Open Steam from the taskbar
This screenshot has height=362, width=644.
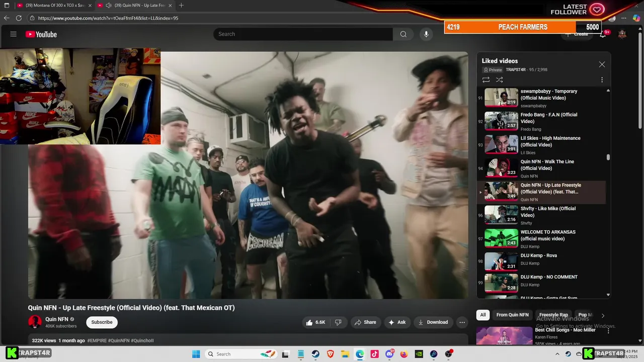(x=315, y=354)
